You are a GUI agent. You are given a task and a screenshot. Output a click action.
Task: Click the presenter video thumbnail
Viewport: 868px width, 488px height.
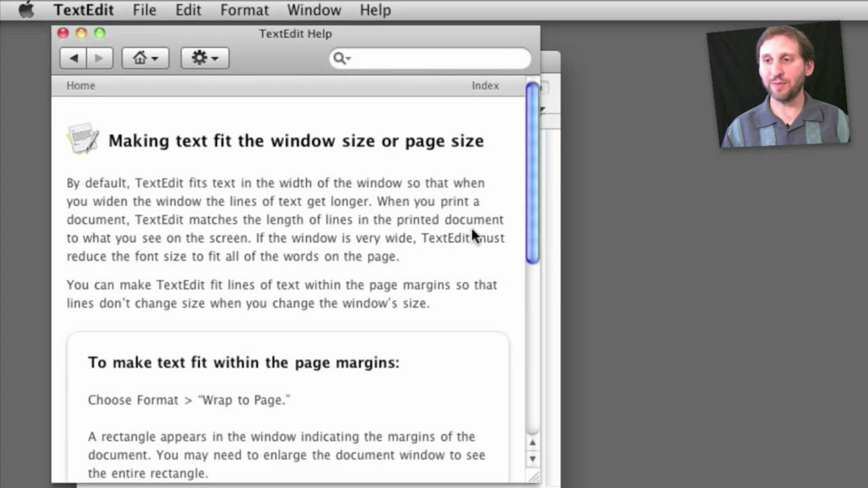(778, 83)
